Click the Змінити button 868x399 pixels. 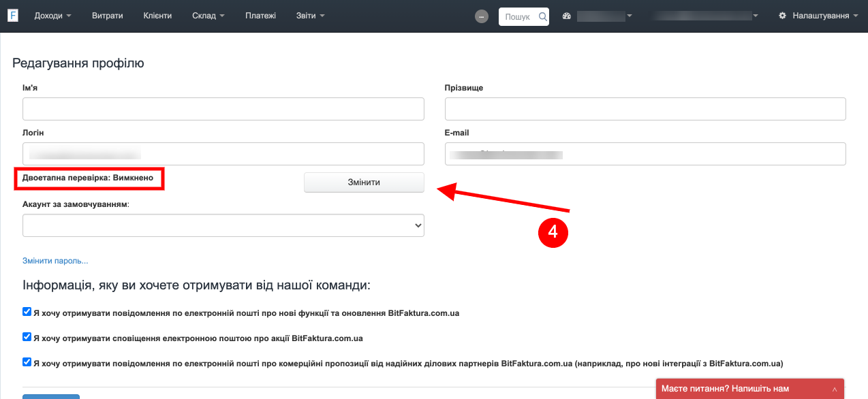(364, 182)
